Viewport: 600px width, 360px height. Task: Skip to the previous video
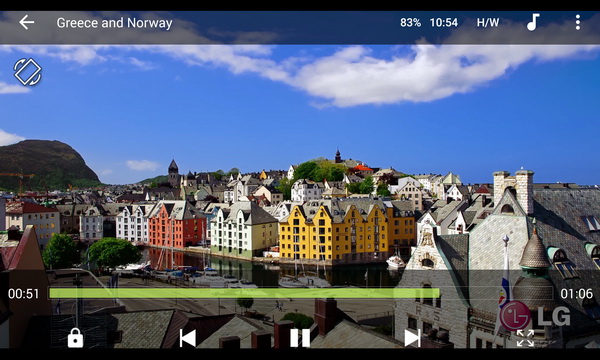click(x=188, y=338)
